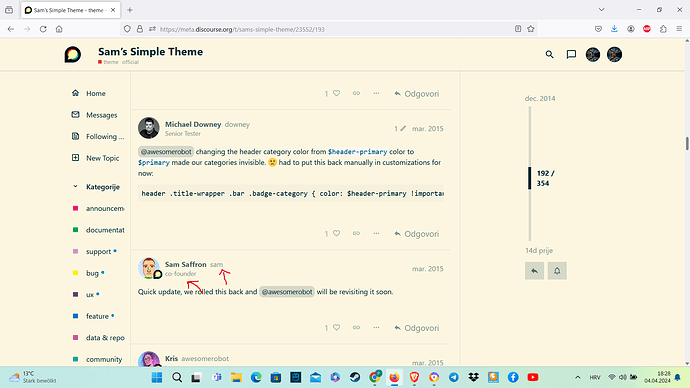View edit history pencil on Downey's post

pos(403,128)
